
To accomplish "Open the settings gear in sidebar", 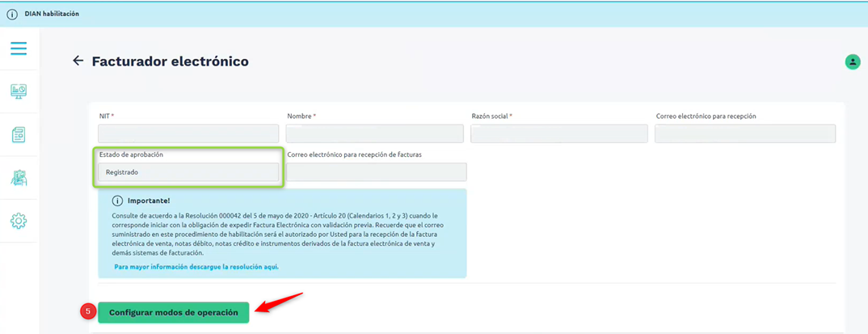I will (19, 221).
